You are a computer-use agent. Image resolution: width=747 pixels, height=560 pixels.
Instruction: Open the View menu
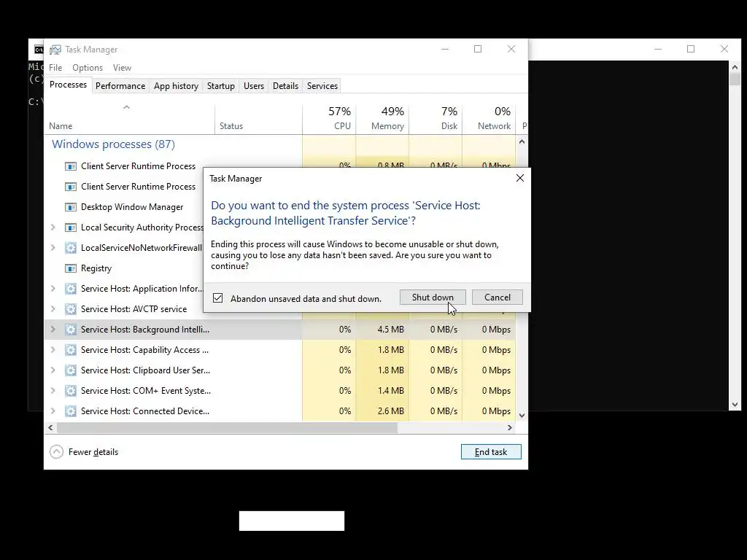click(122, 68)
